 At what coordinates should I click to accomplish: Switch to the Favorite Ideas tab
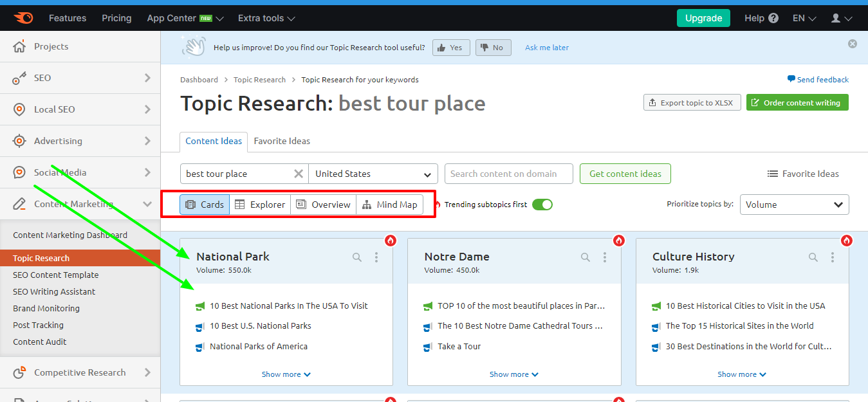tap(282, 141)
